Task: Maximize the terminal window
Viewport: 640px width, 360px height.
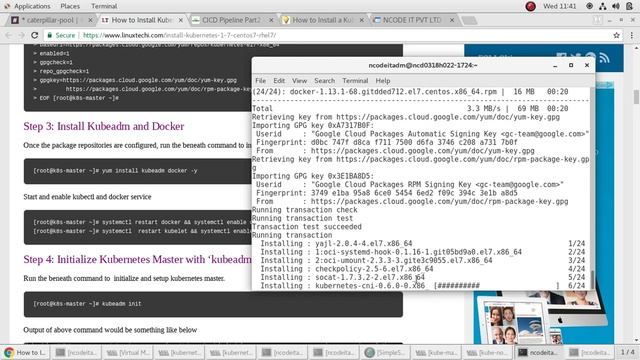Action: (x=571, y=65)
